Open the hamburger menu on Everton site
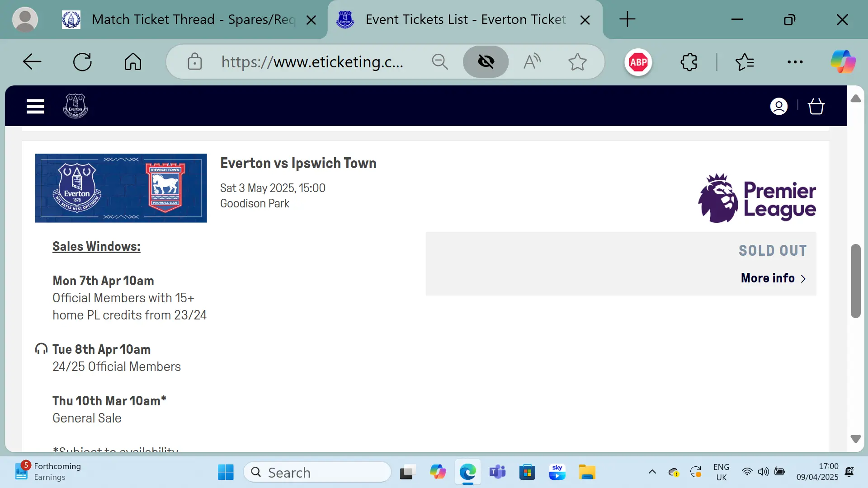 35,106
